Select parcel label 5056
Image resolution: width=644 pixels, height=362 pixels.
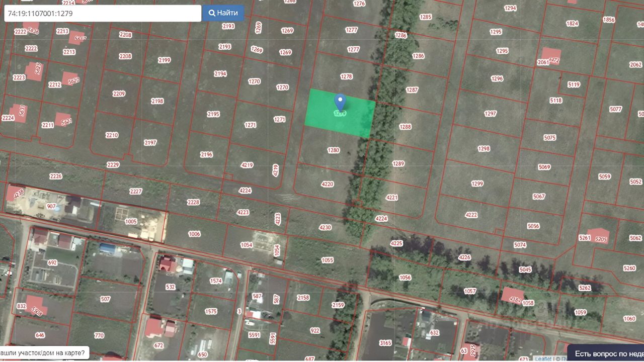point(533,226)
